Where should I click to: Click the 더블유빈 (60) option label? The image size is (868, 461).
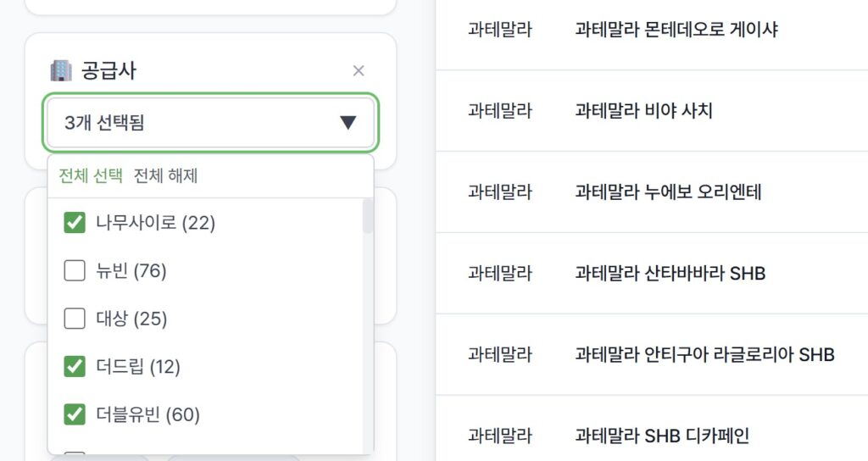coord(147,414)
